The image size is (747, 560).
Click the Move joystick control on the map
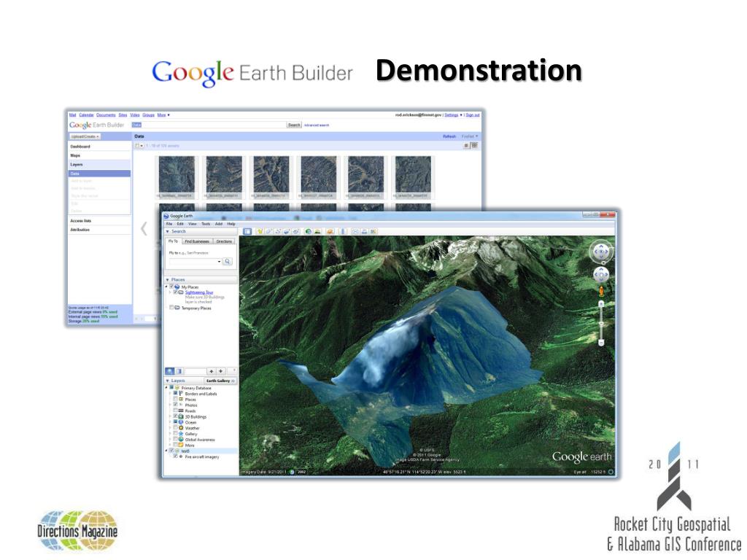(x=601, y=274)
